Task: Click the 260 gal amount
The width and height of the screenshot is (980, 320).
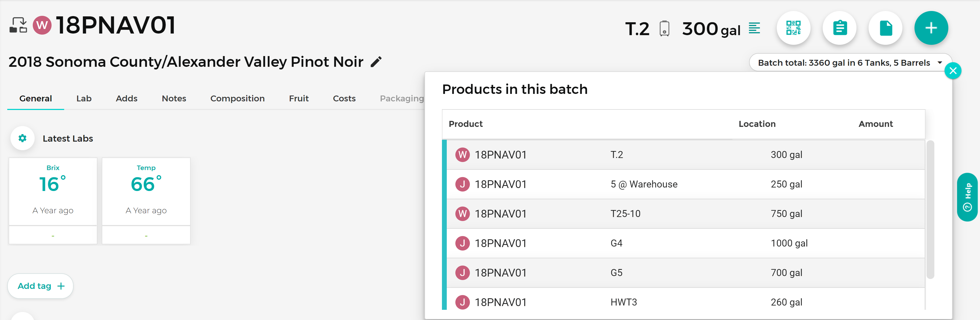Action: click(786, 303)
